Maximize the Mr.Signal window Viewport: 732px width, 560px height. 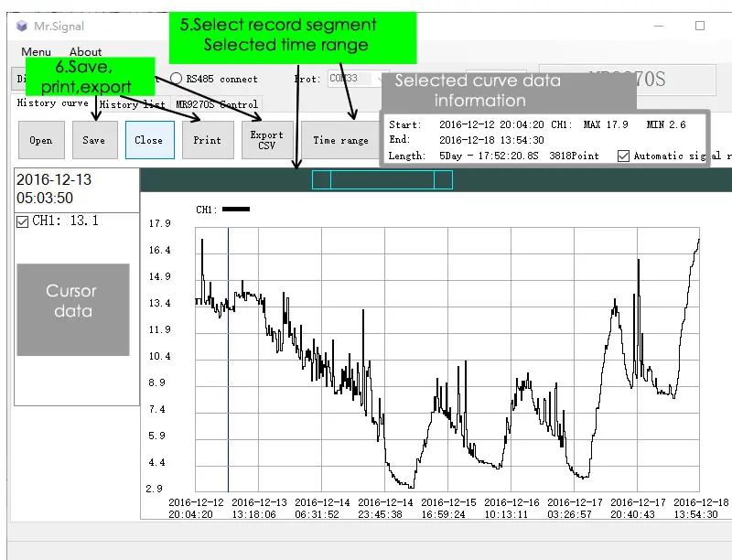coord(700,26)
